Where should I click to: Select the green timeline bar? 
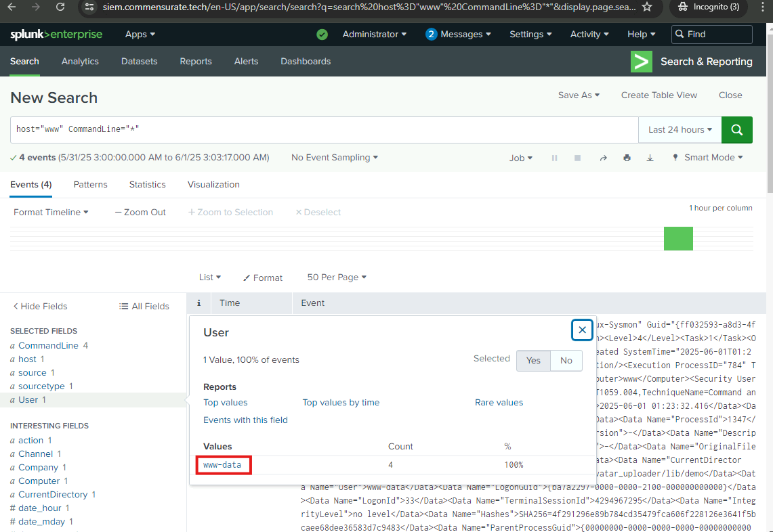678,239
